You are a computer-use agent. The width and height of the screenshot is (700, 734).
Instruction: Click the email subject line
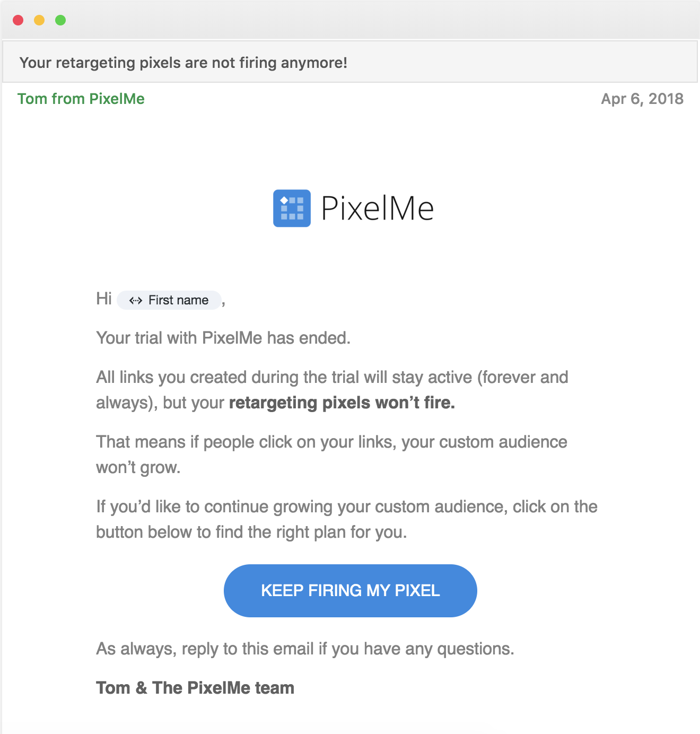[183, 63]
